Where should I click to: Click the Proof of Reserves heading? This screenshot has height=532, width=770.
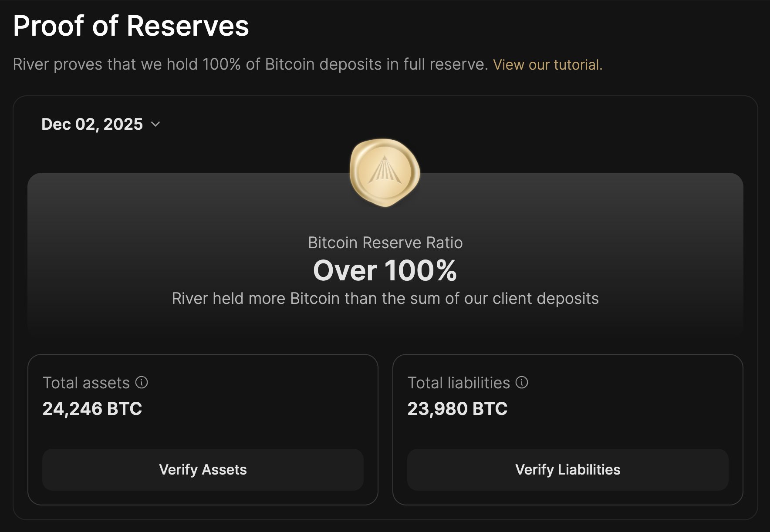(131, 26)
